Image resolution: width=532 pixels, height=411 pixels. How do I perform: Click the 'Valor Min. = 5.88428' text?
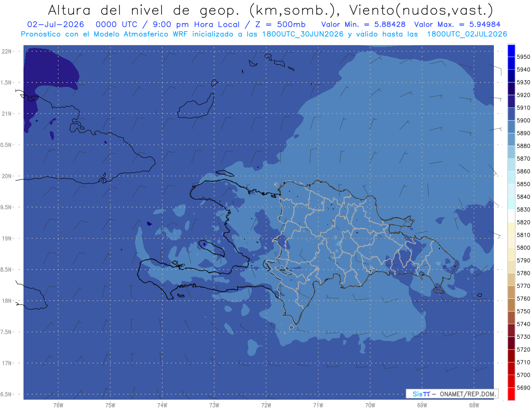(x=363, y=24)
